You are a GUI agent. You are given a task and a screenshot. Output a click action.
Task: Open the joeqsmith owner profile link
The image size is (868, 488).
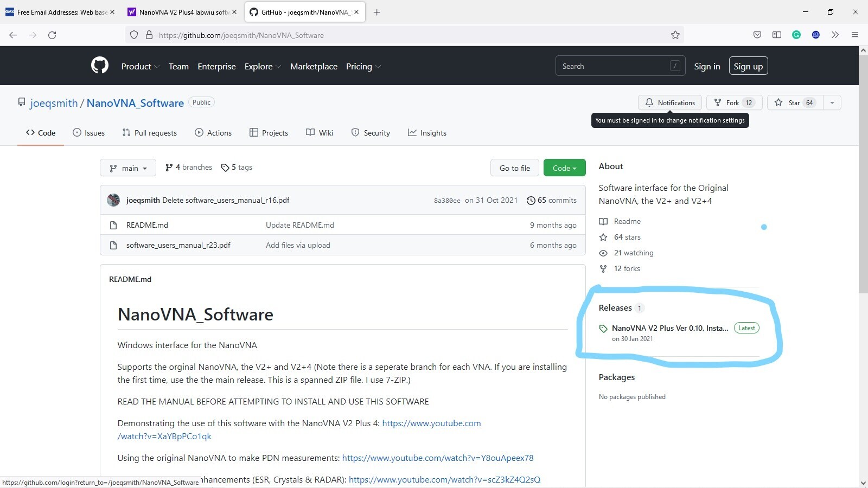(x=54, y=103)
